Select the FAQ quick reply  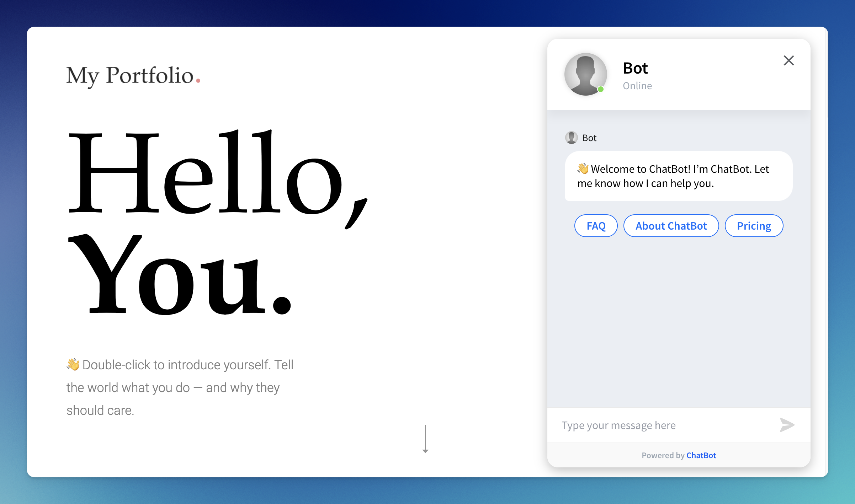(x=596, y=226)
